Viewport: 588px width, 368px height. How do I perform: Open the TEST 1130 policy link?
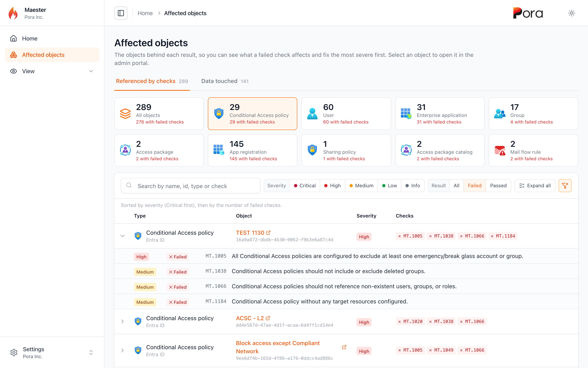pos(250,233)
